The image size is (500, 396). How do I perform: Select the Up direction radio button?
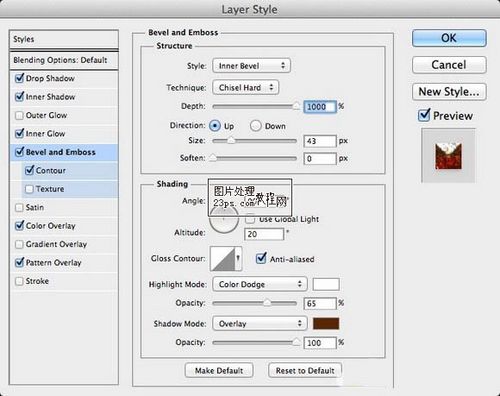[x=215, y=126]
